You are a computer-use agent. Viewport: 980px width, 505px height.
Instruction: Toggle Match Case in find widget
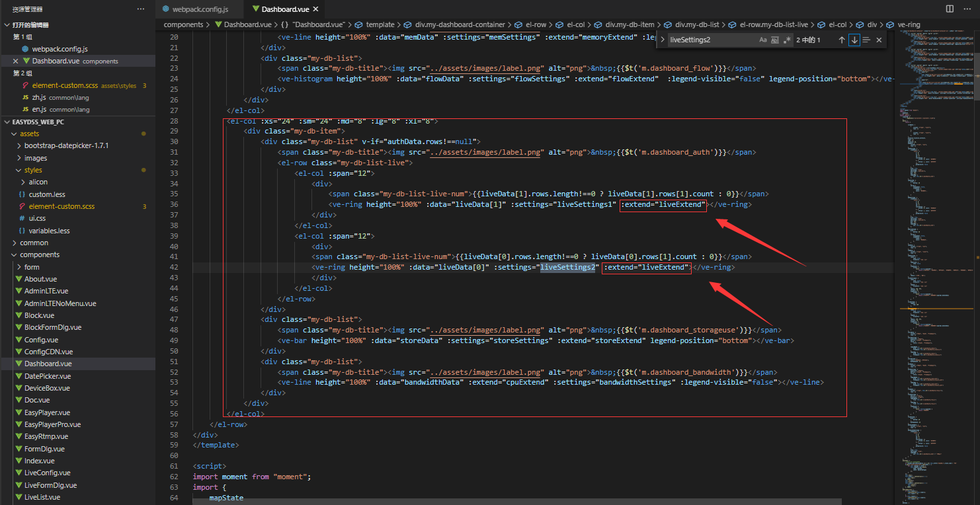(763, 40)
